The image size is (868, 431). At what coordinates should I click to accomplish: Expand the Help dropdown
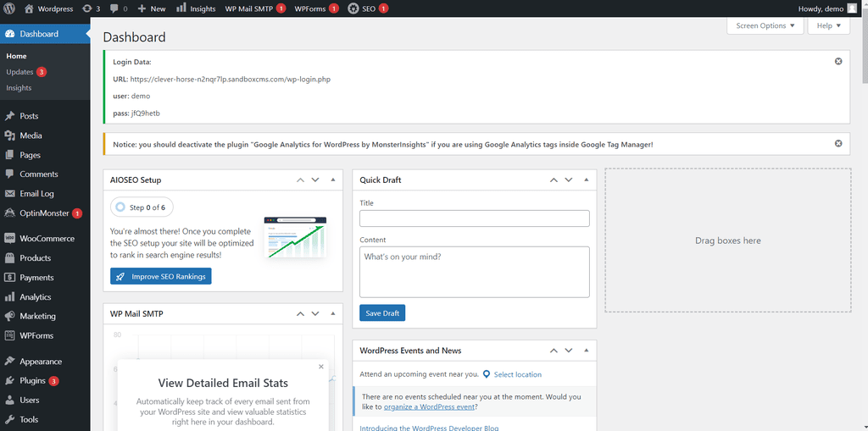[x=829, y=25]
